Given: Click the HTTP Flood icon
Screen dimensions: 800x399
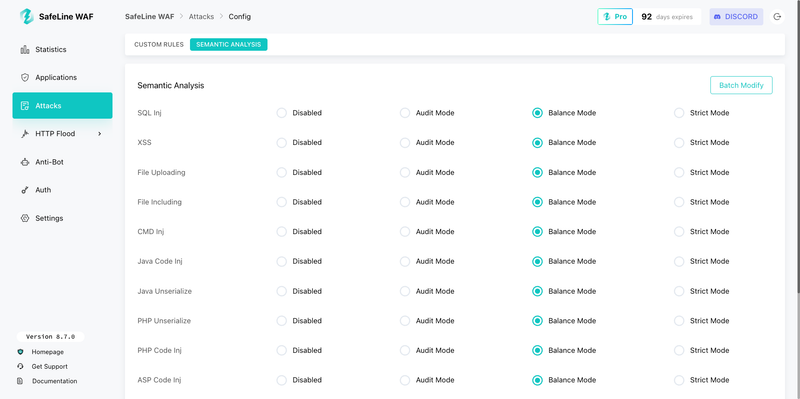Looking at the screenshot, I should click(24, 134).
